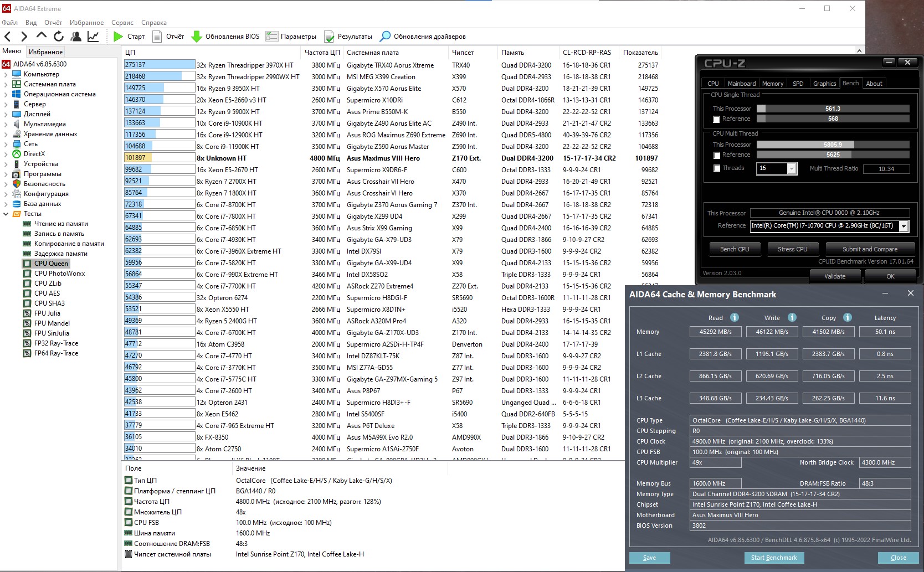
Task: Click the line graph icon in AIDA64 toolbar
Action: (x=93, y=37)
